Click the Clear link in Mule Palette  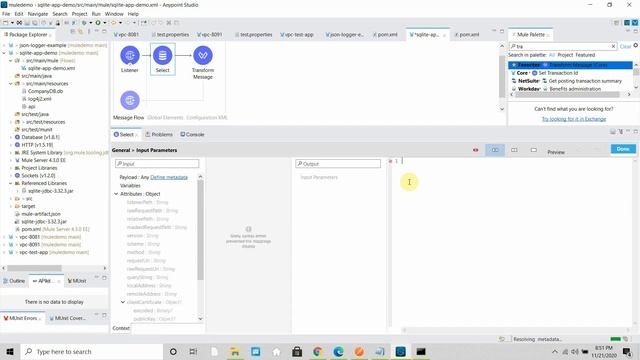[x=625, y=47]
